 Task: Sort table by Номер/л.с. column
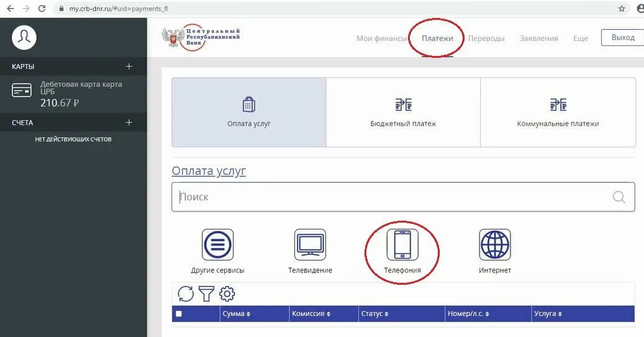pyautogui.click(x=468, y=313)
